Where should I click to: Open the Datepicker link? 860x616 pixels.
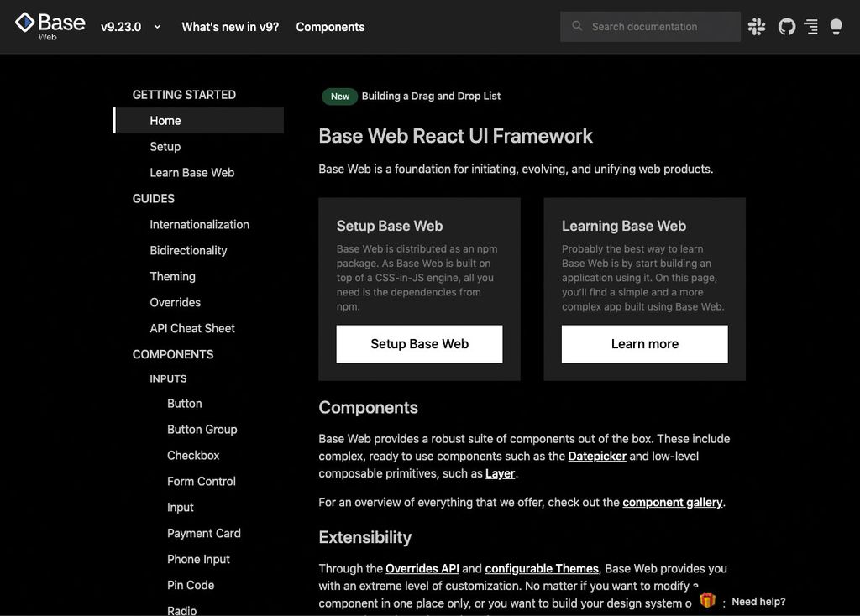coord(597,456)
